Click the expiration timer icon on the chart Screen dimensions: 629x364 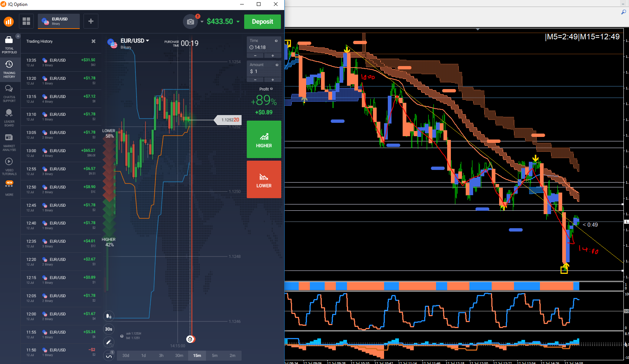[190, 339]
